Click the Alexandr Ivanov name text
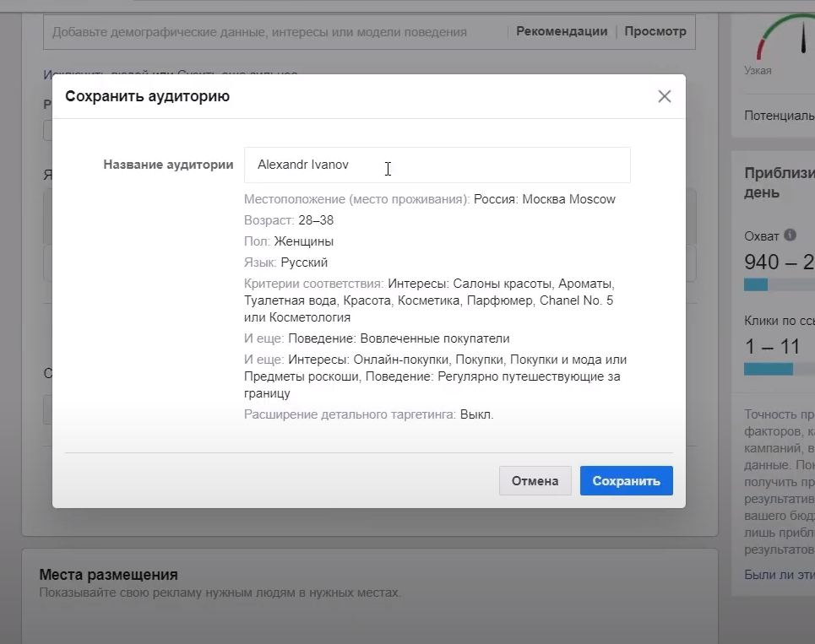The height and width of the screenshot is (644, 815). pyautogui.click(x=302, y=164)
